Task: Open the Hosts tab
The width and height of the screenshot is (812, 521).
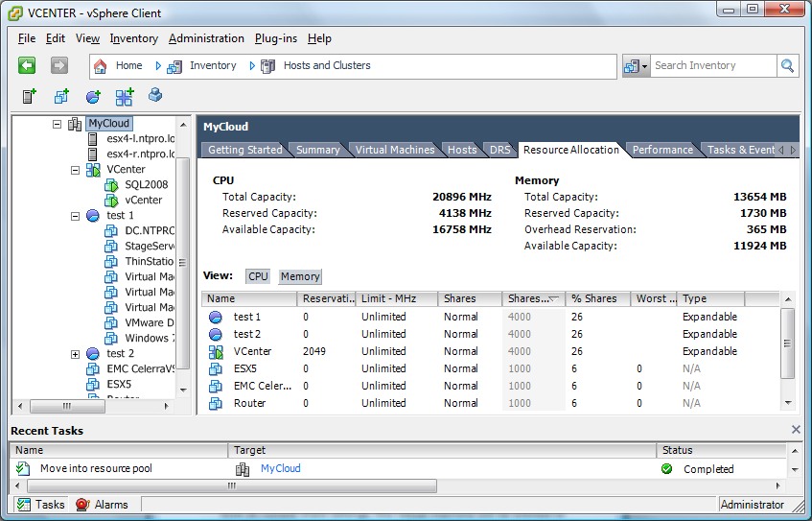Action: (x=462, y=150)
